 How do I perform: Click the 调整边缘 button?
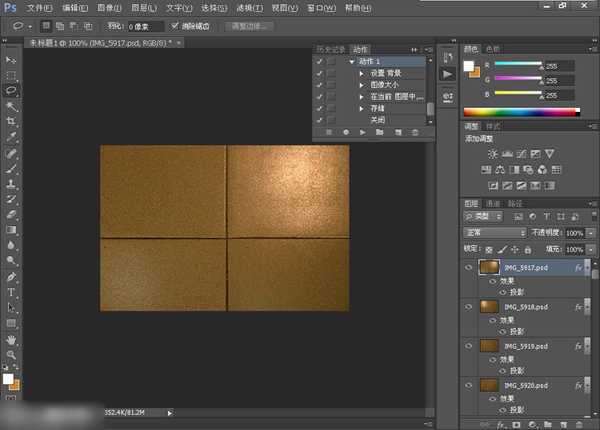(248, 25)
